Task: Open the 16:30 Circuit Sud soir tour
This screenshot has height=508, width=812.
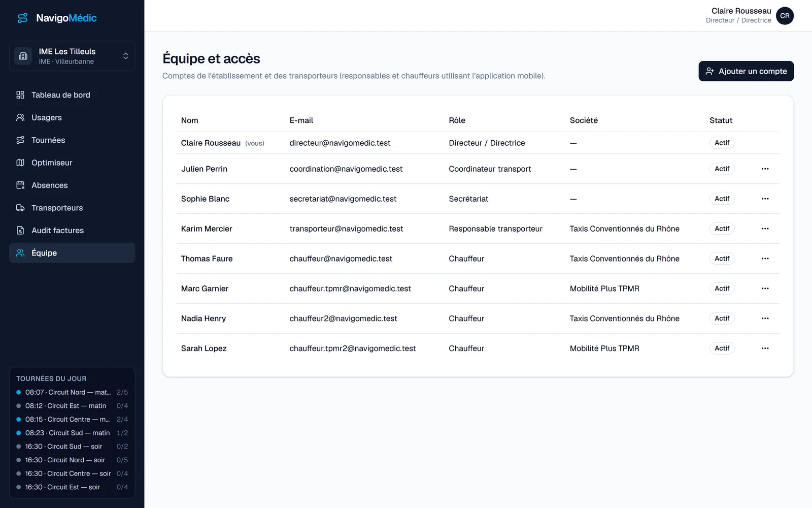Action: (72, 447)
